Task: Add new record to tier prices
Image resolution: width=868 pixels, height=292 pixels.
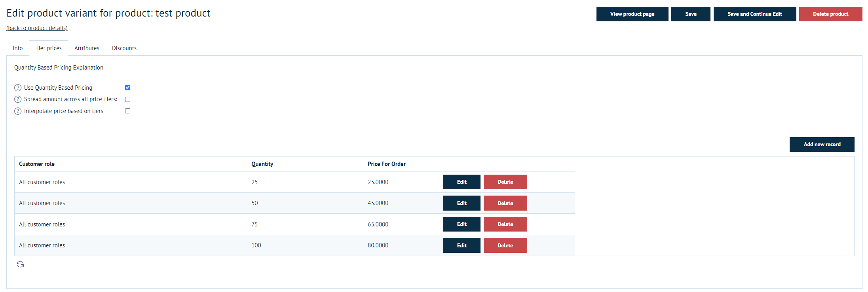Action: click(822, 145)
